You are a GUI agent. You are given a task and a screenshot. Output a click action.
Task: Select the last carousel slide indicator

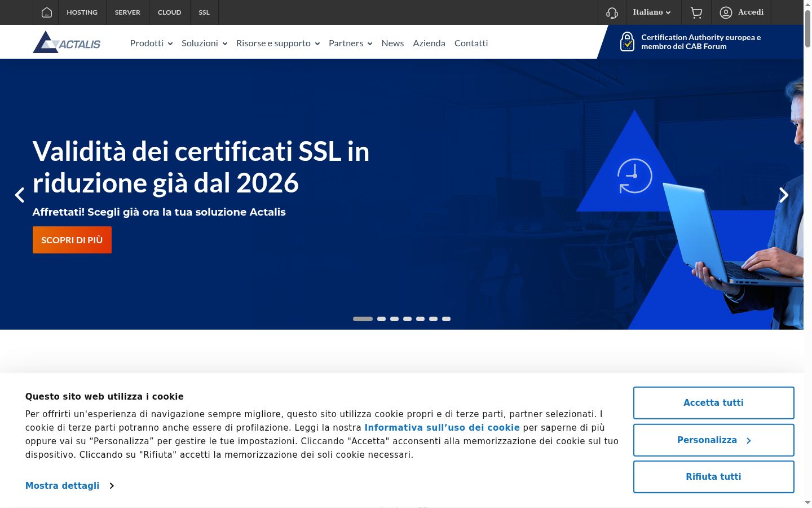pos(446,319)
